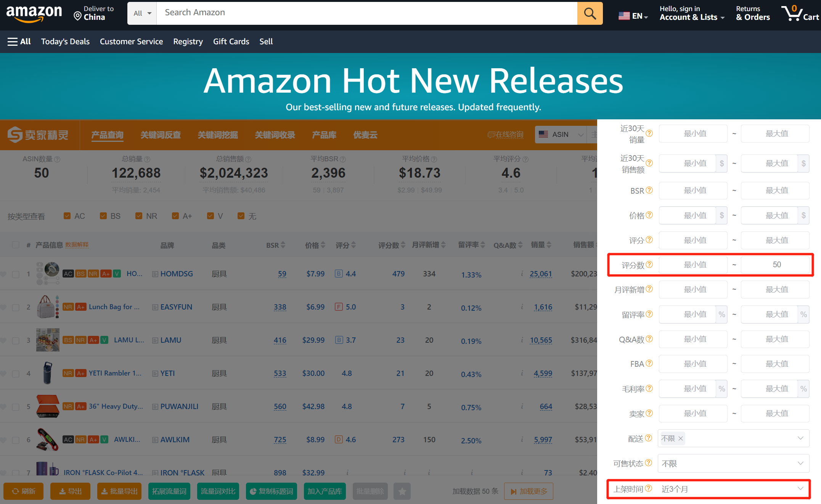Sort table by 价格 column arrows
821x504 pixels.
pos(323,245)
